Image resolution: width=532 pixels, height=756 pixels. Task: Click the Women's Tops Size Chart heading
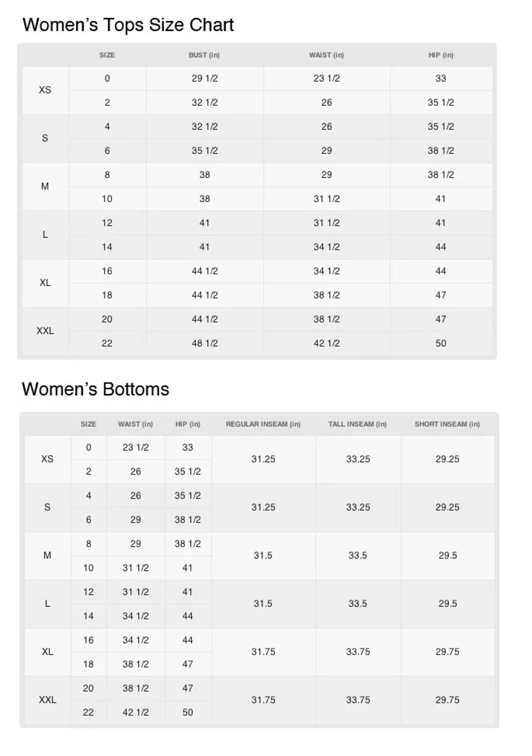pyautogui.click(x=128, y=25)
